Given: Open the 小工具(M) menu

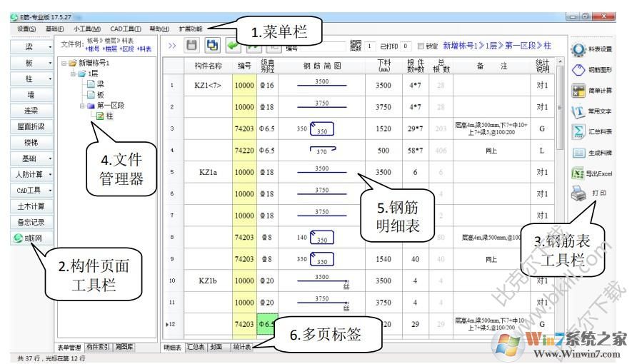Looking at the screenshot, I should point(87,29).
